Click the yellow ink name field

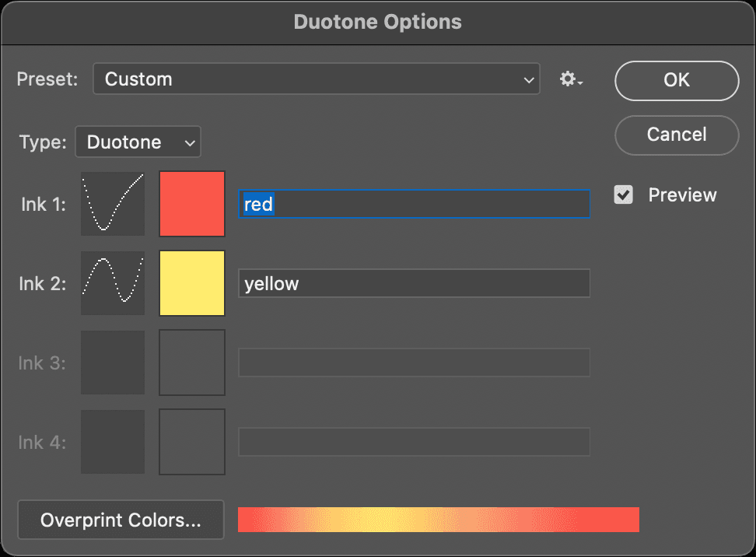(x=414, y=283)
